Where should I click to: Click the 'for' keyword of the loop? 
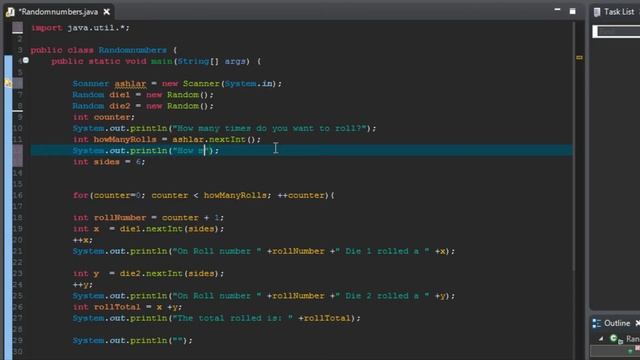pyautogui.click(x=81, y=195)
